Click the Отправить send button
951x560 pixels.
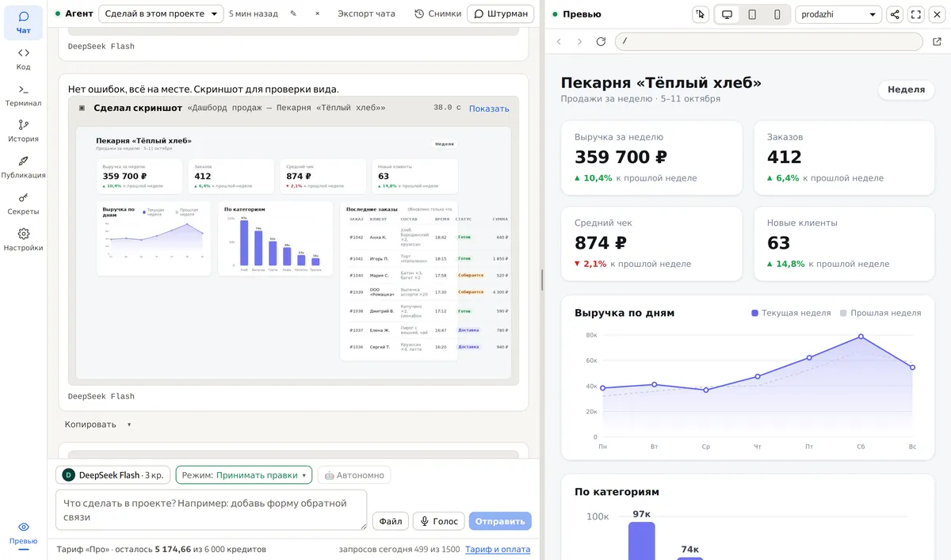[x=500, y=521]
